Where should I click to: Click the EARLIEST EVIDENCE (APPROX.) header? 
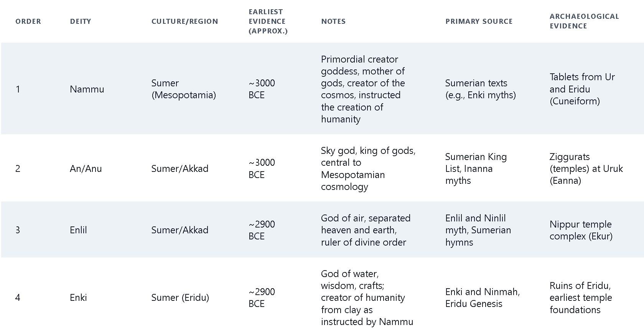pos(268,21)
